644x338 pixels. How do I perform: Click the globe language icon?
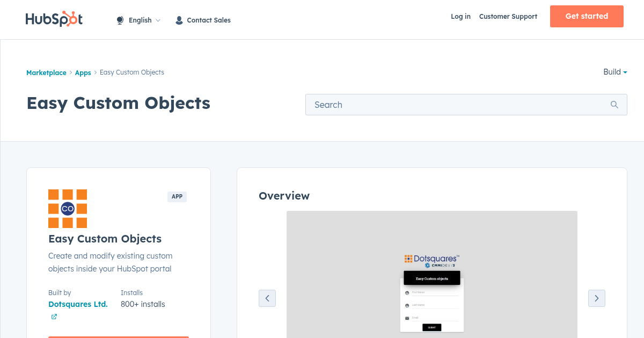(x=120, y=20)
